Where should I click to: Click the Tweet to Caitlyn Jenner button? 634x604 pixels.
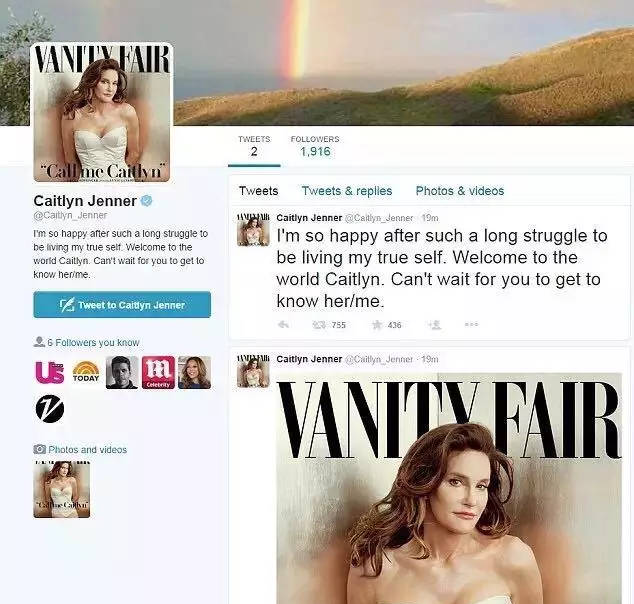[122, 304]
